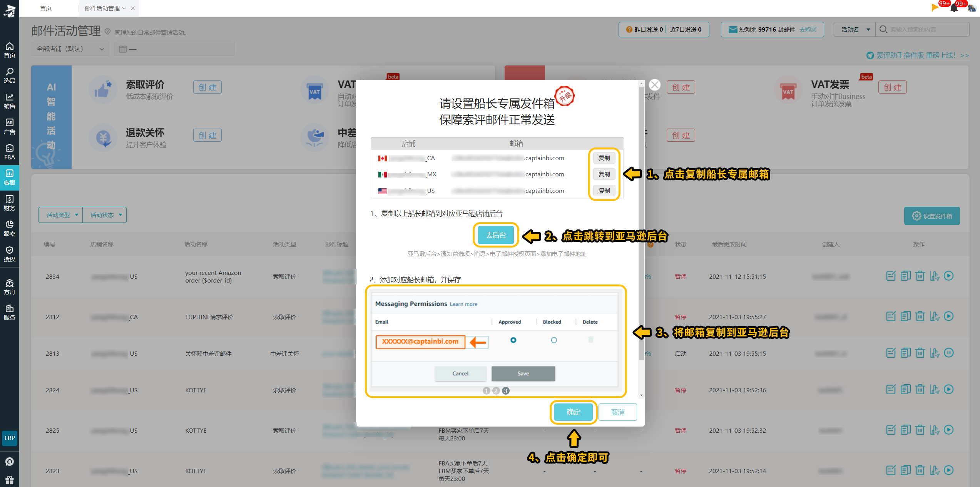The width and height of the screenshot is (980, 487).
Task: Open the 选品 product selection sidebar icon
Action: [x=9, y=75]
